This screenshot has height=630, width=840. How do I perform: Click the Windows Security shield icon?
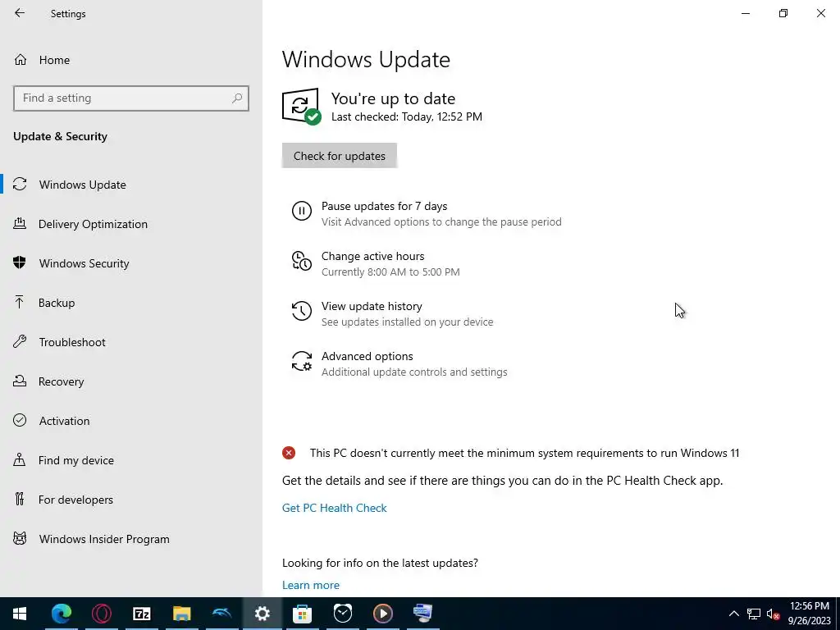tap(20, 262)
